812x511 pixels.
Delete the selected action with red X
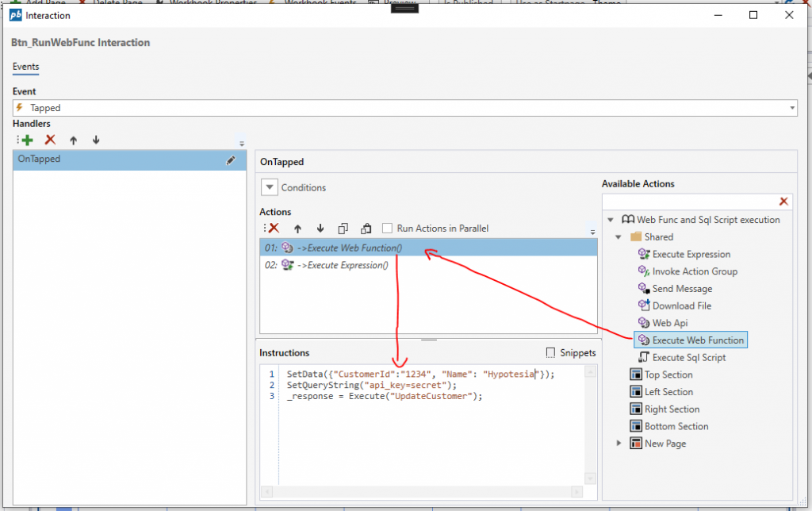274,228
